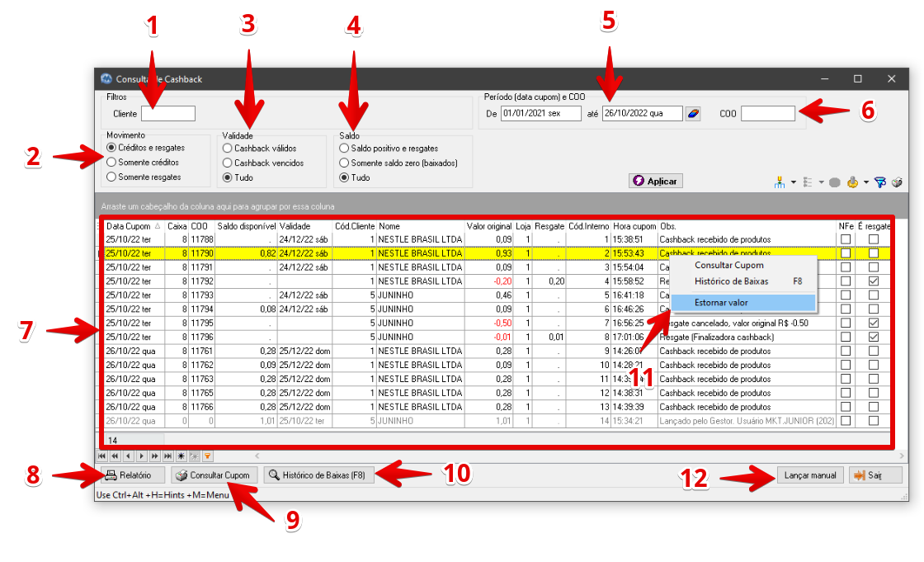Click the Sair button
The height and width of the screenshot is (562, 924).
[x=875, y=475]
